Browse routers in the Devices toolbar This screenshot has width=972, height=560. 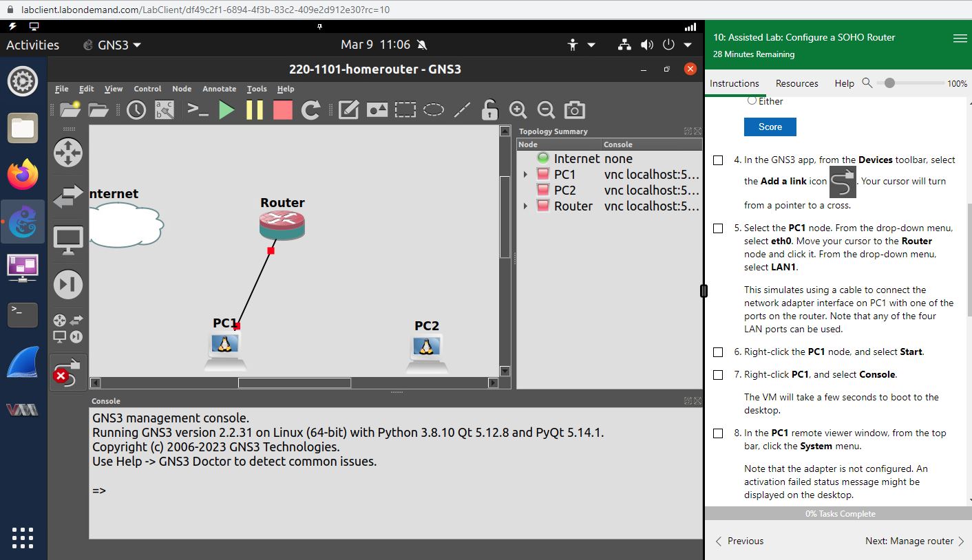coord(68,153)
